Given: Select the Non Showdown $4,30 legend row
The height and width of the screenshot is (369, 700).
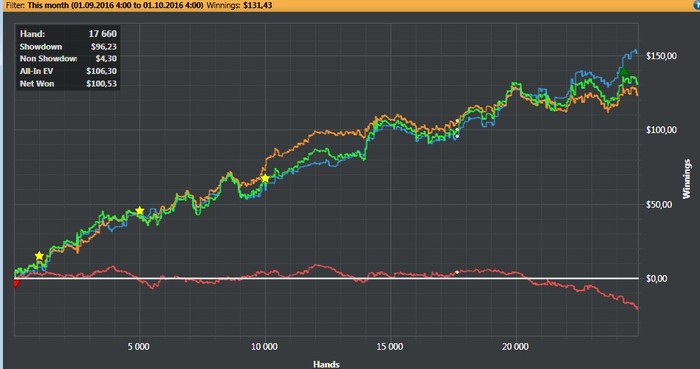Looking at the screenshot, I should click(x=68, y=58).
